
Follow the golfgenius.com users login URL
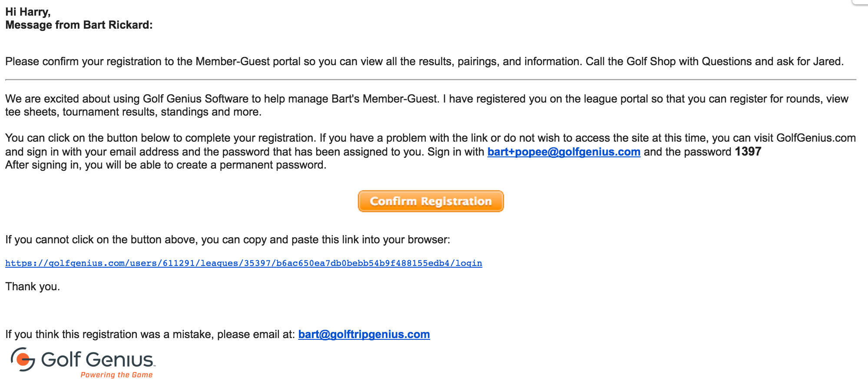(x=244, y=263)
